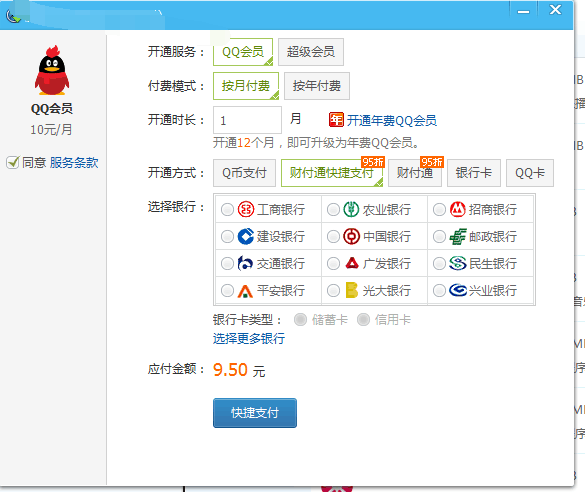This screenshot has width=585, height=492.
Task: Click the 兴业银行 logo icon
Action: click(458, 290)
